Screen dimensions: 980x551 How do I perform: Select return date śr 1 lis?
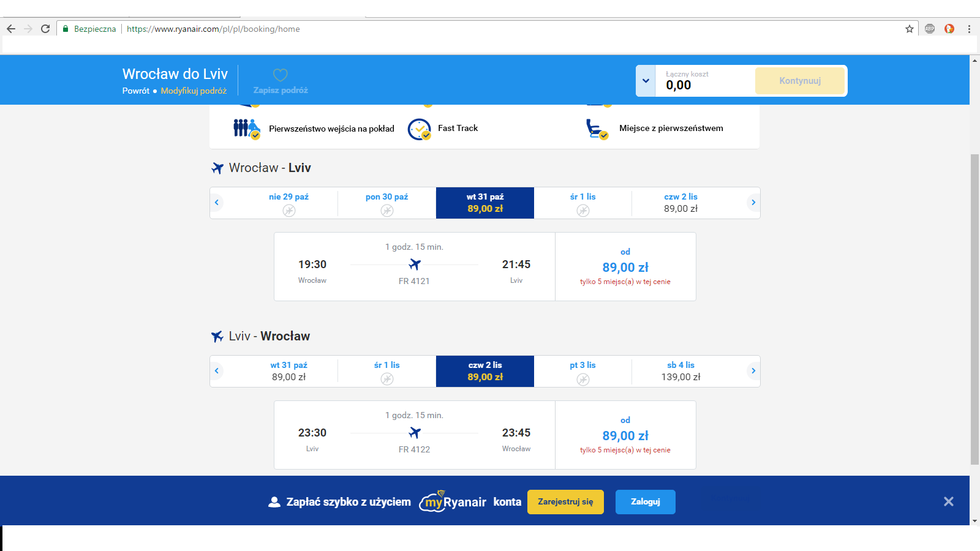tap(387, 371)
